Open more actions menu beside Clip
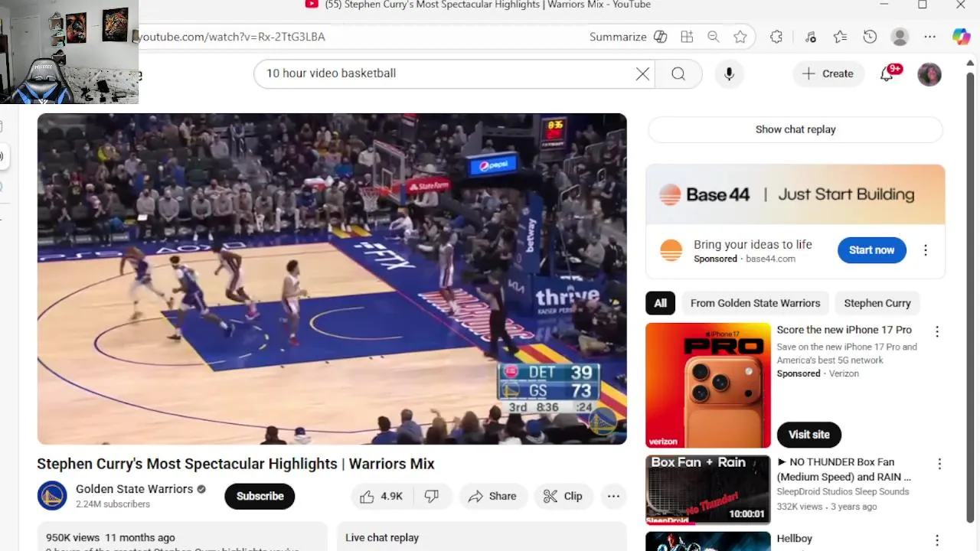The image size is (980, 551). click(x=613, y=496)
